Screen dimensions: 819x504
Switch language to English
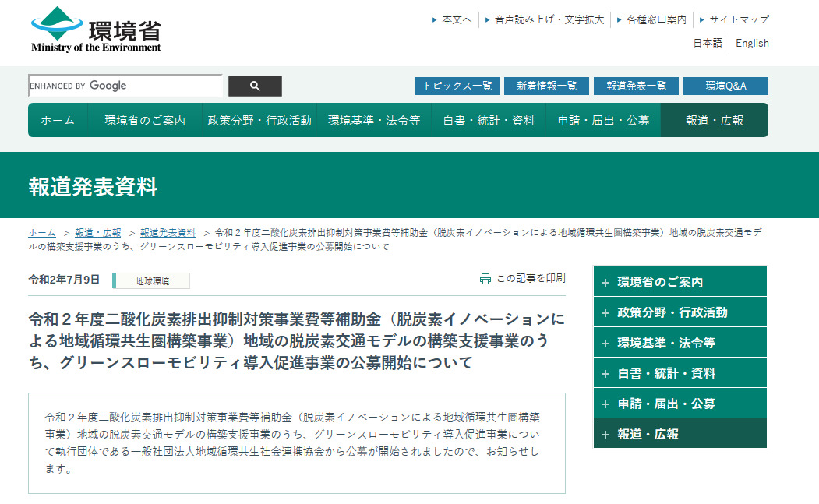coord(752,44)
